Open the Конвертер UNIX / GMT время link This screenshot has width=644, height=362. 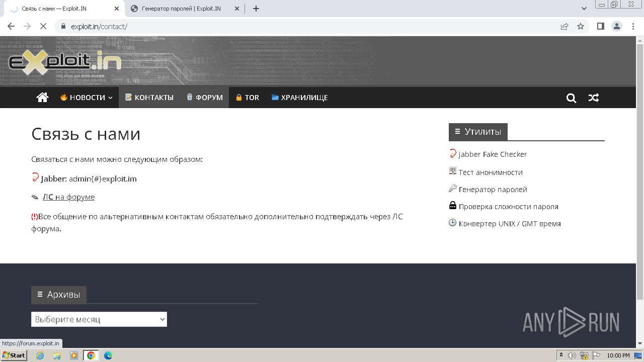point(510,224)
